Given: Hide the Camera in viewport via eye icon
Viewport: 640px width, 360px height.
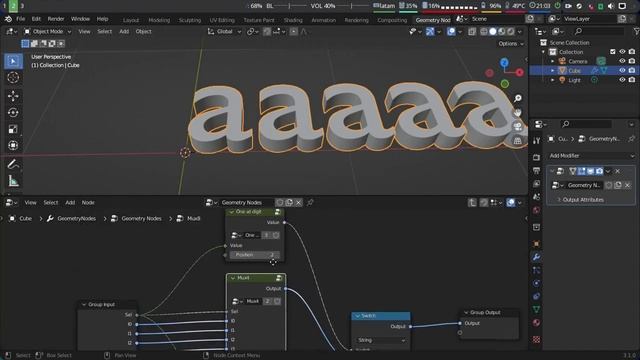Looking at the screenshot, I should click(x=622, y=61).
